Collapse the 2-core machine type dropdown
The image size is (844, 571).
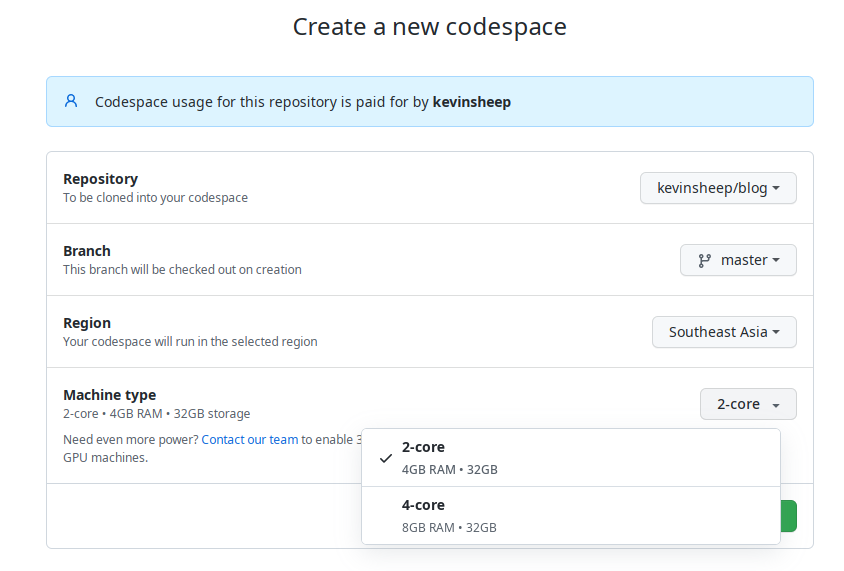coord(748,404)
